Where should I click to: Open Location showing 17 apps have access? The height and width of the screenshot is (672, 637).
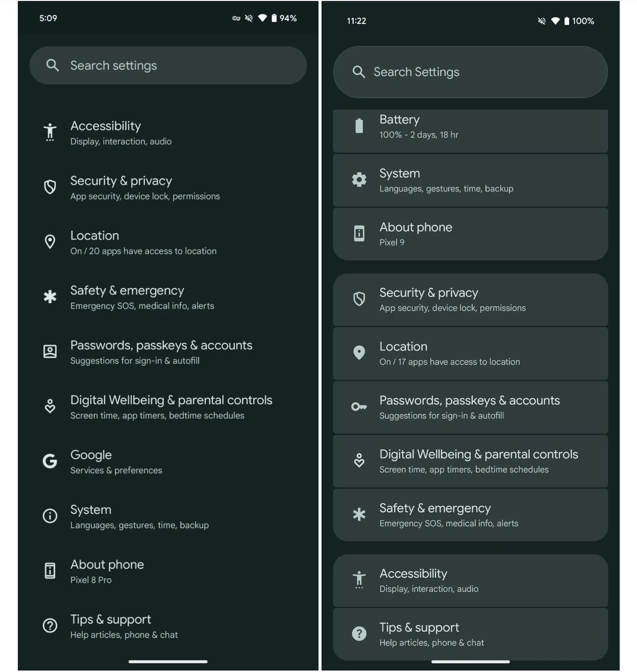pos(470,353)
